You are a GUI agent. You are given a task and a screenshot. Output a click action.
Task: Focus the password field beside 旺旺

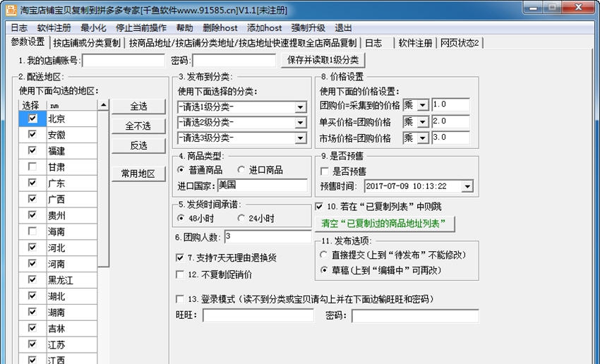point(415,316)
